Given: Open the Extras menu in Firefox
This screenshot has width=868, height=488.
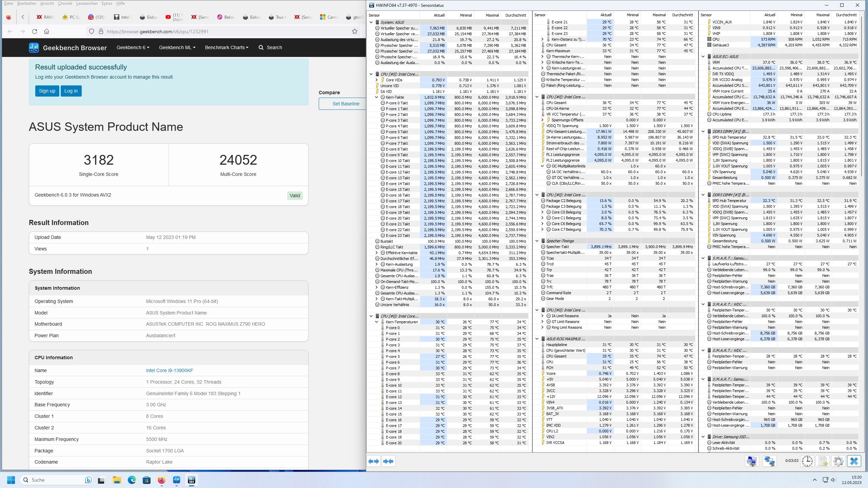Looking at the screenshot, I should click(x=107, y=3).
